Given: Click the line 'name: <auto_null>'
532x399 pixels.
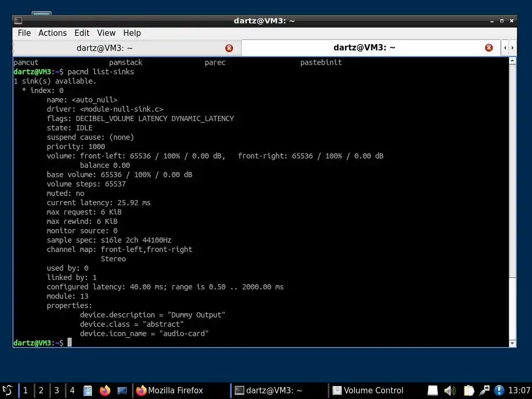Looking at the screenshot, I should 82,100.
